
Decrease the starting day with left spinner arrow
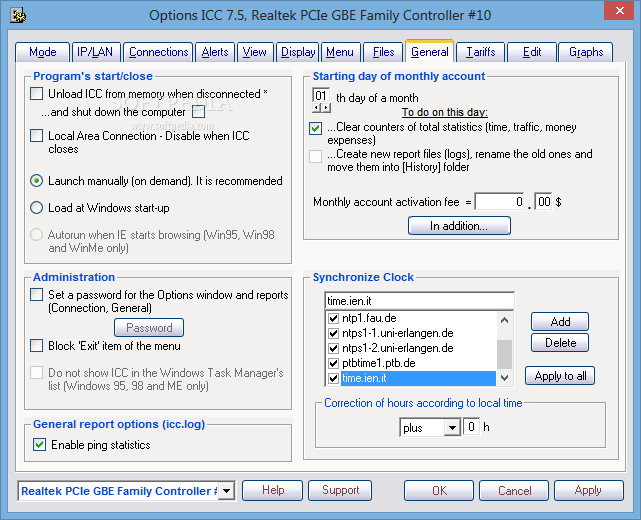pos(317,108)
